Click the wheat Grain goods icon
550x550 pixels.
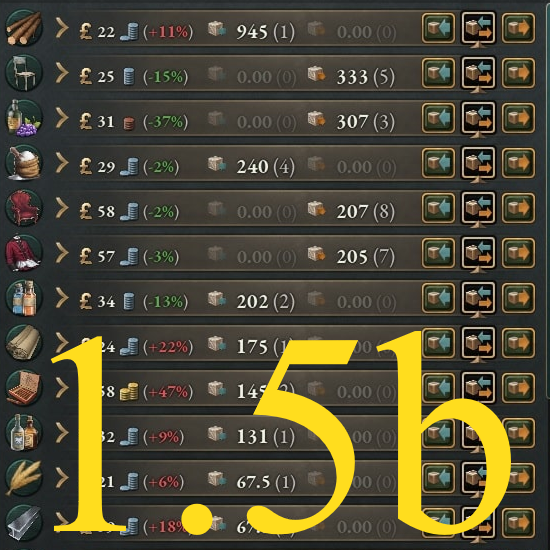pyautogui.click(x=24, y=478)
